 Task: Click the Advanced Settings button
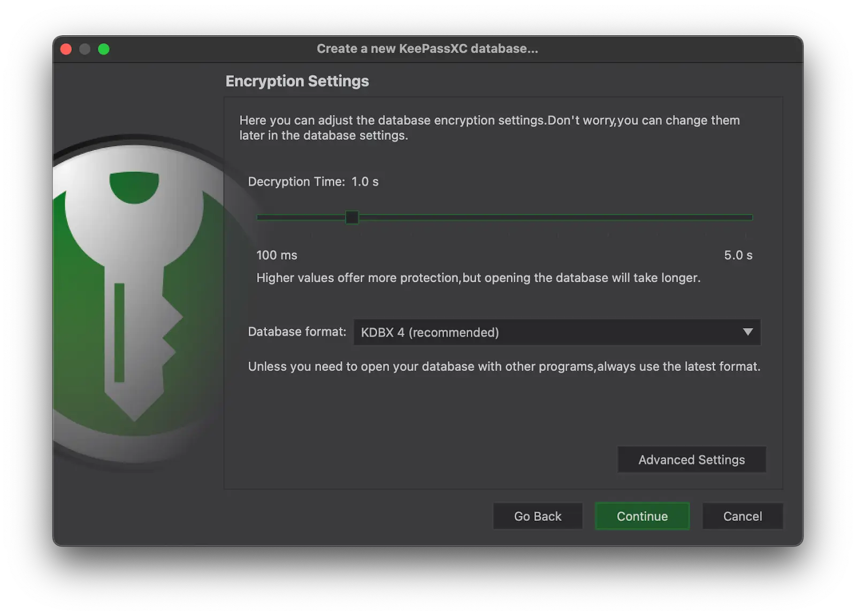pos(691,459)
